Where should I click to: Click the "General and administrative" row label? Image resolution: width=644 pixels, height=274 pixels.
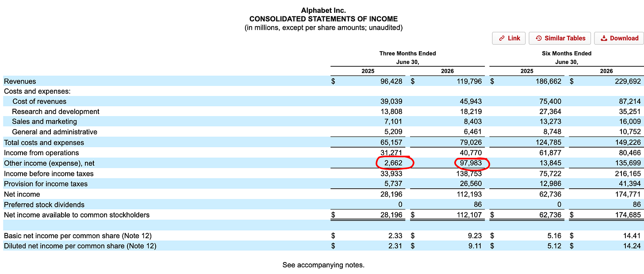coord(54,132)
